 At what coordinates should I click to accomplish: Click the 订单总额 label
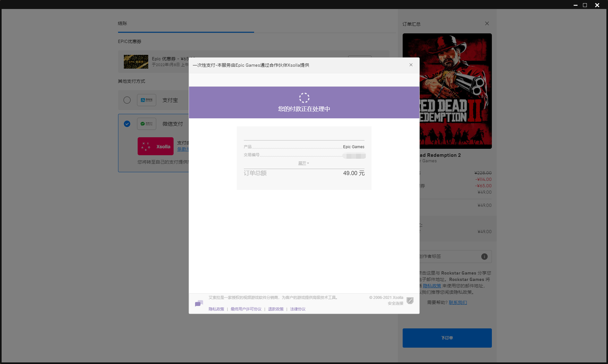pos(255,173)
